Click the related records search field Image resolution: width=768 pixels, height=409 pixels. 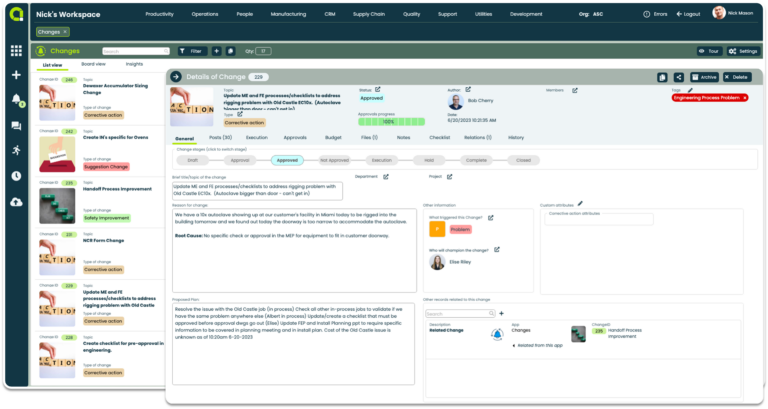460,313
